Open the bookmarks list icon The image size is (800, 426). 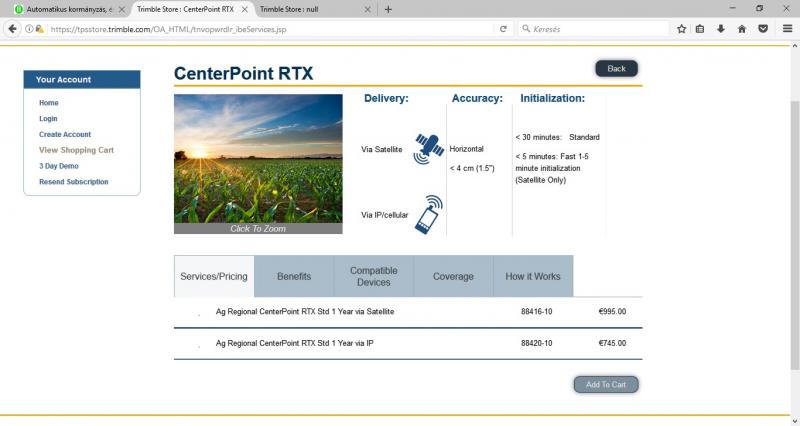click(700, 29)
